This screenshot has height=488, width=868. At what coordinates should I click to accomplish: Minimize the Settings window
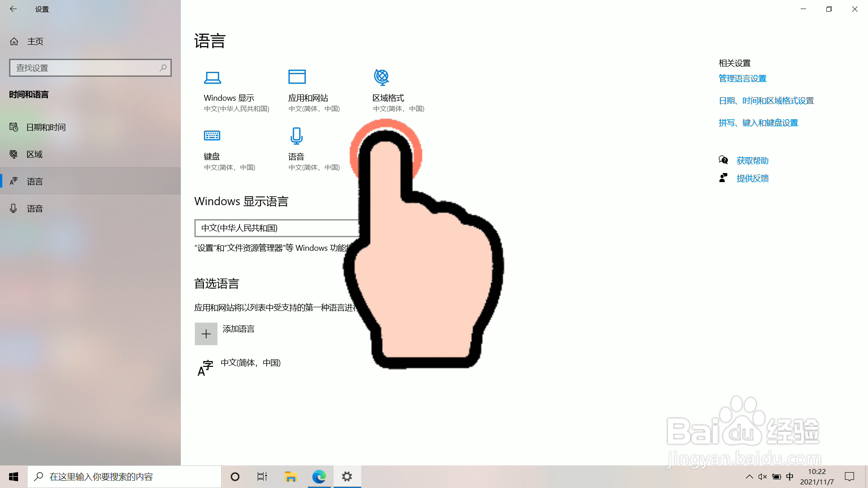point(803,9)
